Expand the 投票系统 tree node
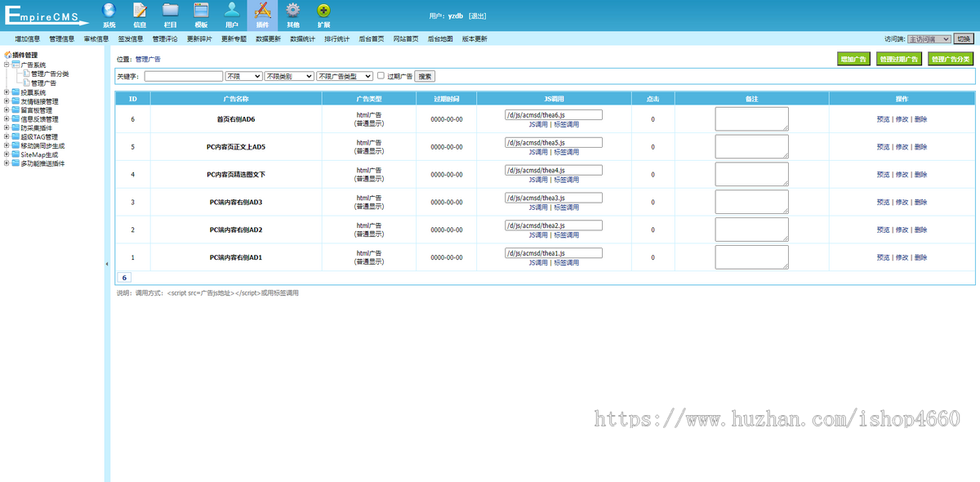This screenshot has width=980, height=482. click(x=7, y=92)
